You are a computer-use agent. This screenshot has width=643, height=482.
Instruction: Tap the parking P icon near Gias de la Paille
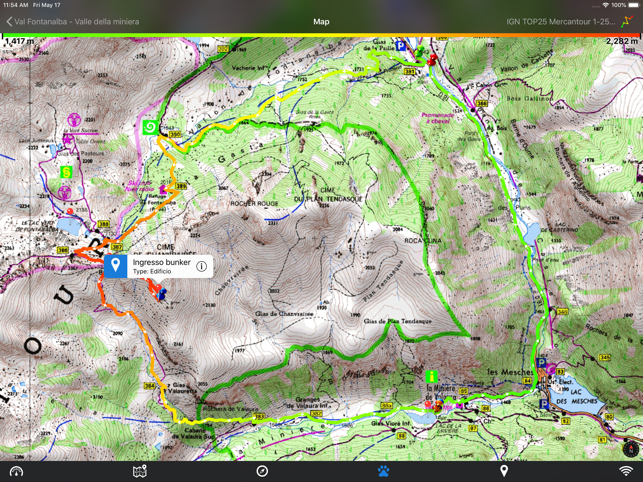(x=400, y=46)
